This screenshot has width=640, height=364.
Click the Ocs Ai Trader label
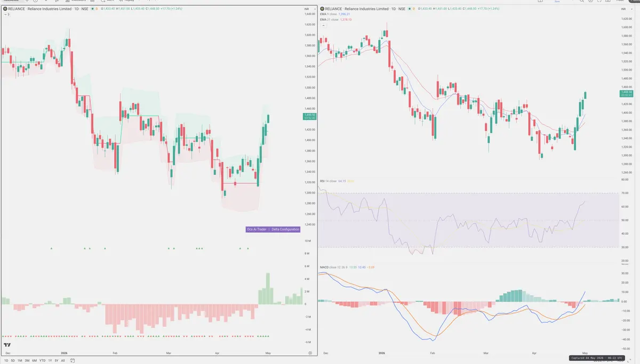pos(257,229)
